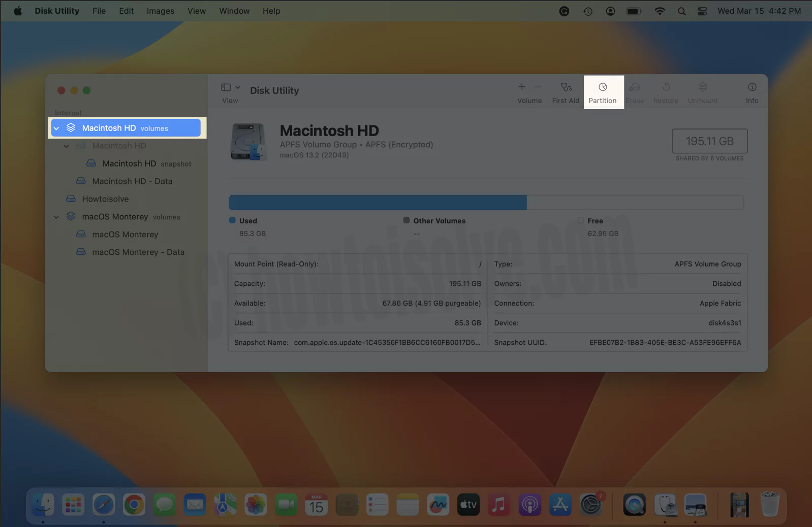Image resolution: width=812 pixels, height=527 pixels.
Task: Open the Apple menu
Action: 18,11
